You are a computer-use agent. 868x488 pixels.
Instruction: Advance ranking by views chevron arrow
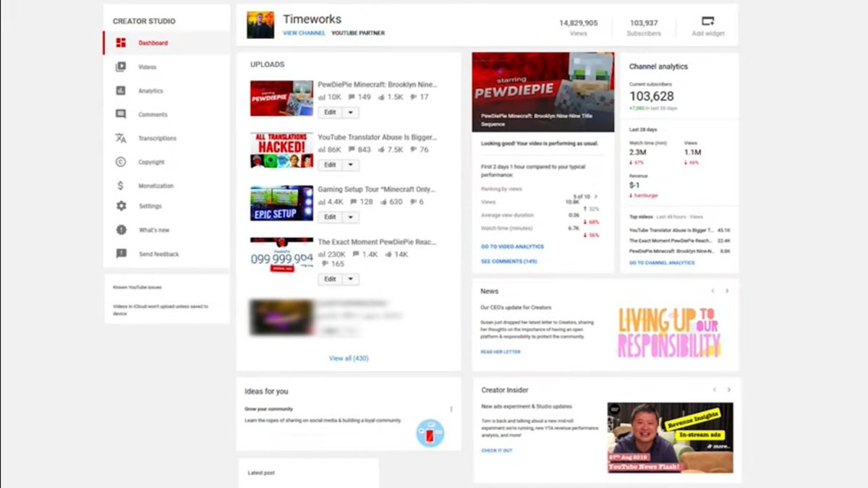pos(595,197)
